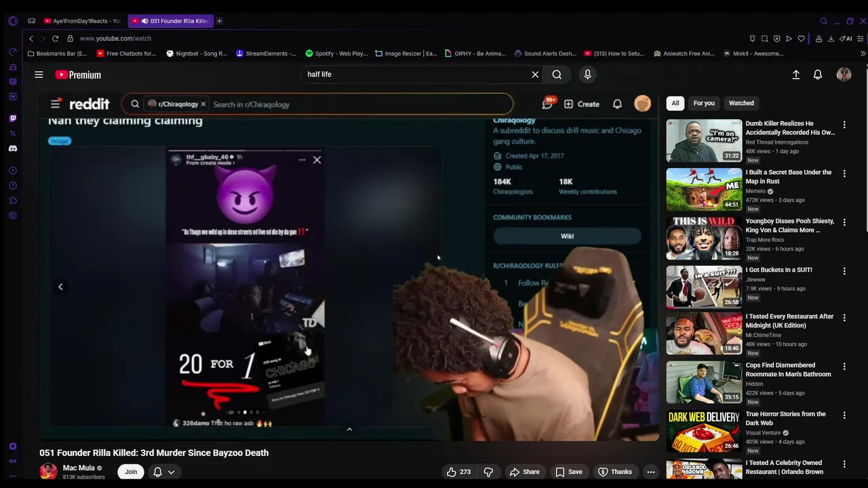This screenshot has height=488, width=868.
Task: Open Spotify - Web Player bookmark
Action: click(x=336, y=54)
